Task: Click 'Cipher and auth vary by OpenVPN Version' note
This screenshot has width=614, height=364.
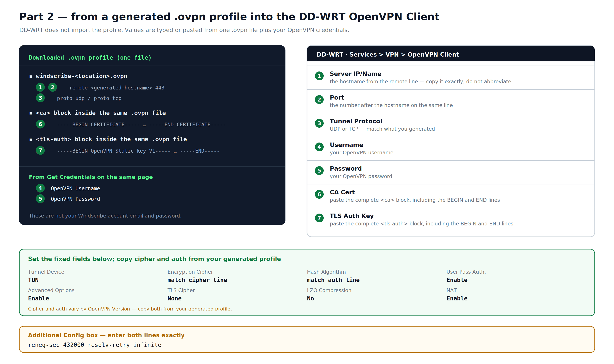Action: point(130,309)
